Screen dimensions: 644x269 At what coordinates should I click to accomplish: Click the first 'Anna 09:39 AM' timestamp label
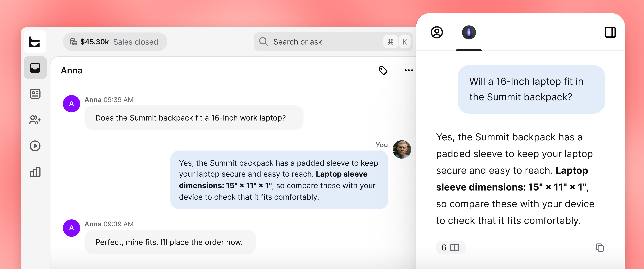pos(109,100)
